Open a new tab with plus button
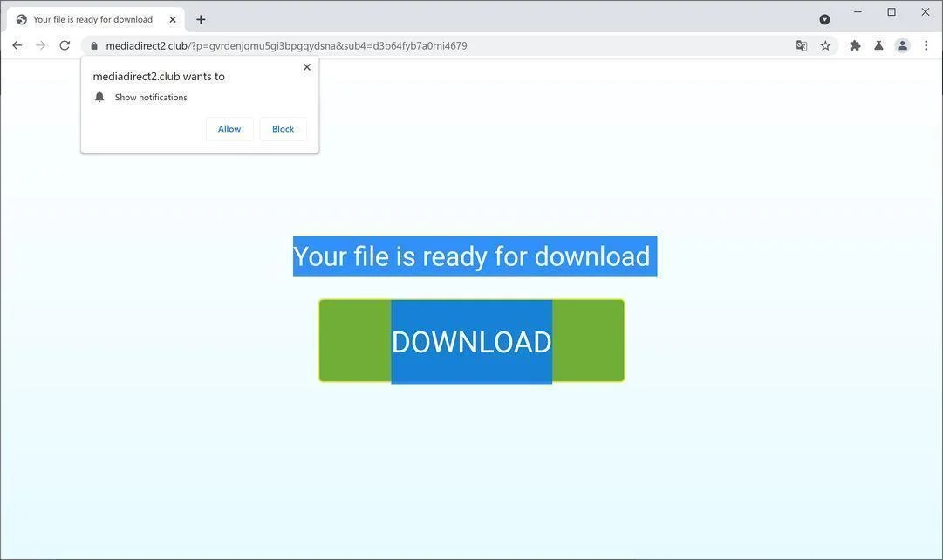 point(201,20)
